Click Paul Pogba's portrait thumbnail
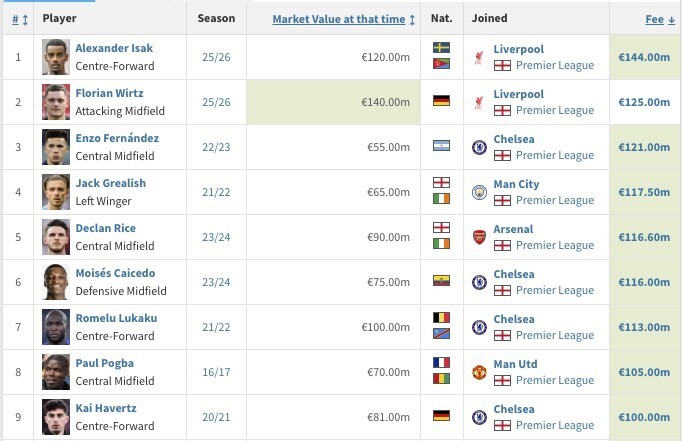682x441 pixels. (56, 372)
